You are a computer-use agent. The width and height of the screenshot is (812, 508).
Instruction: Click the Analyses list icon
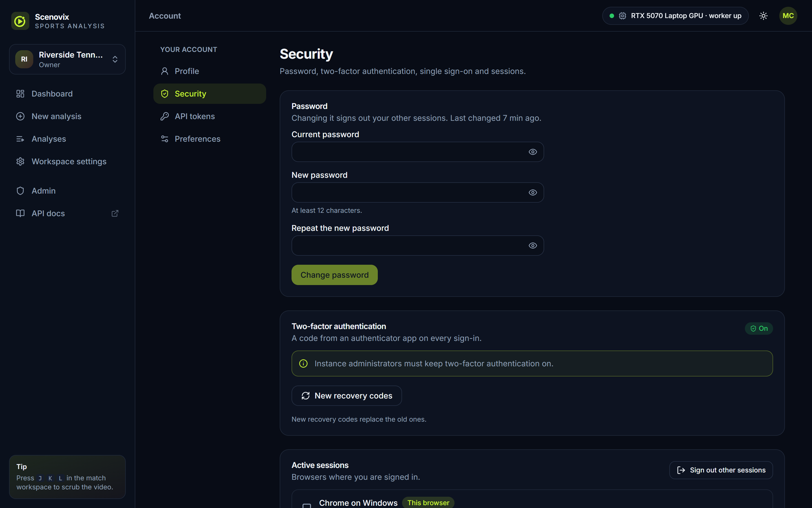[20, 139]
